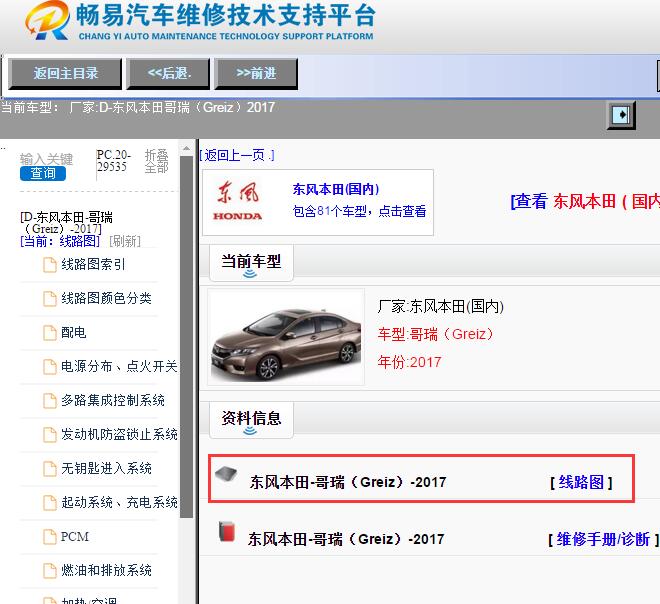Click the document icon beside 发动机防盗锁止系统
The width and height of the screenshot is (660, 604).
(50, 435)
